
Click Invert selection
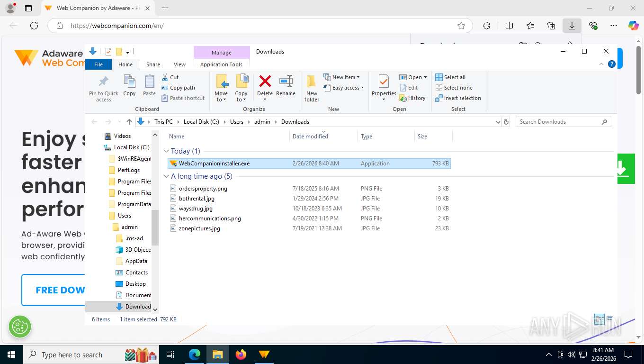pos(458,98)
